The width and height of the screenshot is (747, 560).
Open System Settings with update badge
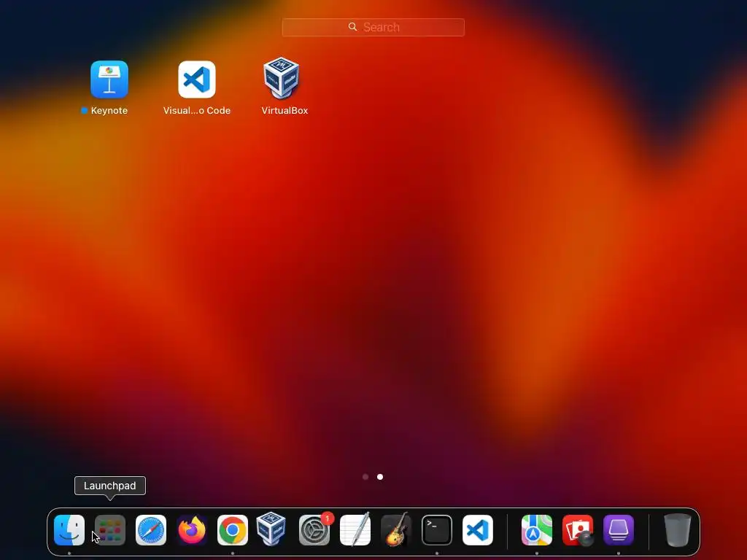[x=314, y=530]
